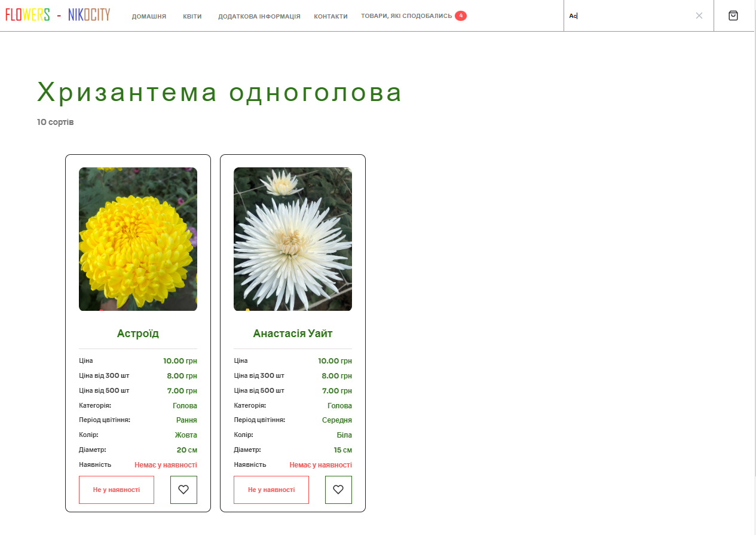Click the Анастасія Уайт product title
Screen dimensions: 756x535
click(293, 334)
